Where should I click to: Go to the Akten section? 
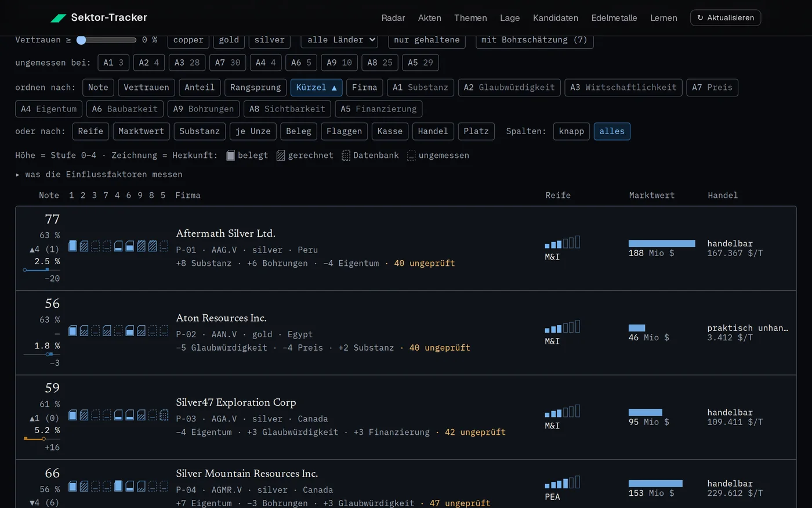point(430,18)
